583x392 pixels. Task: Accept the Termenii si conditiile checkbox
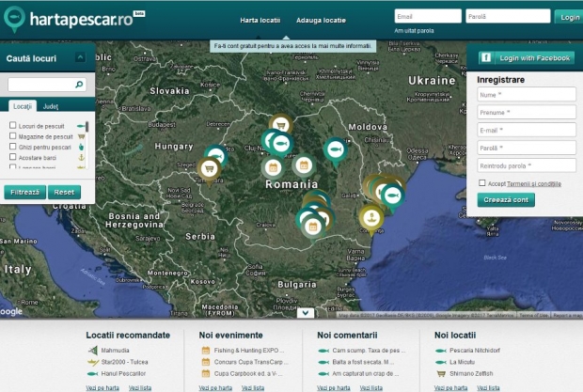[482, 182]
